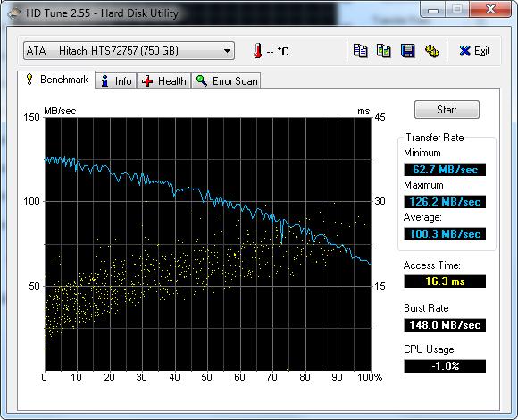Click the magnifier icon on Error Scan tab
This screenshot has width=518, height=420.
tap(201, 80)
